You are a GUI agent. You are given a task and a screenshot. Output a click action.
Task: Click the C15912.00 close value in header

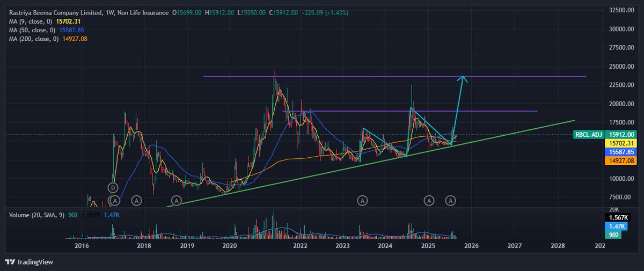(x=283, y=12)
